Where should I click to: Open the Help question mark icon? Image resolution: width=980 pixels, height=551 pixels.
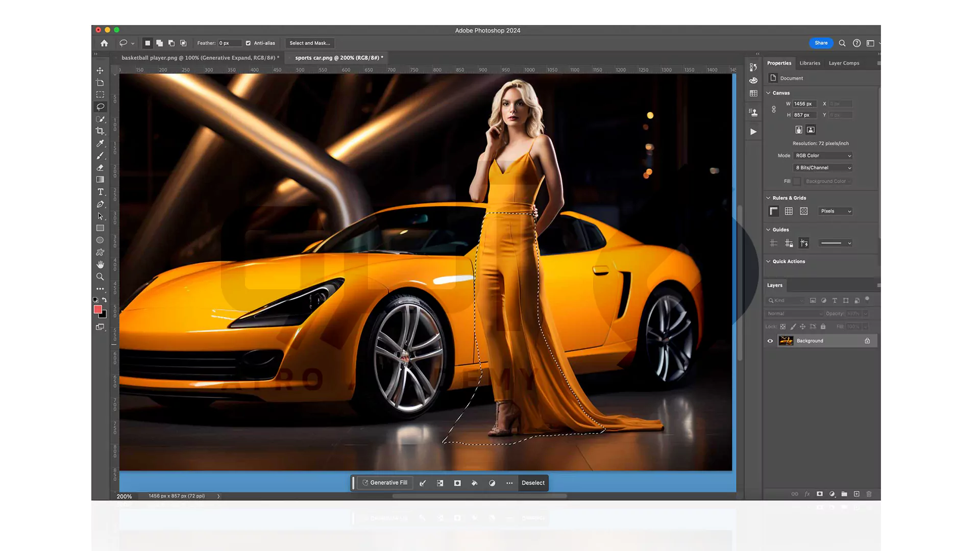(x=857, y=43)
